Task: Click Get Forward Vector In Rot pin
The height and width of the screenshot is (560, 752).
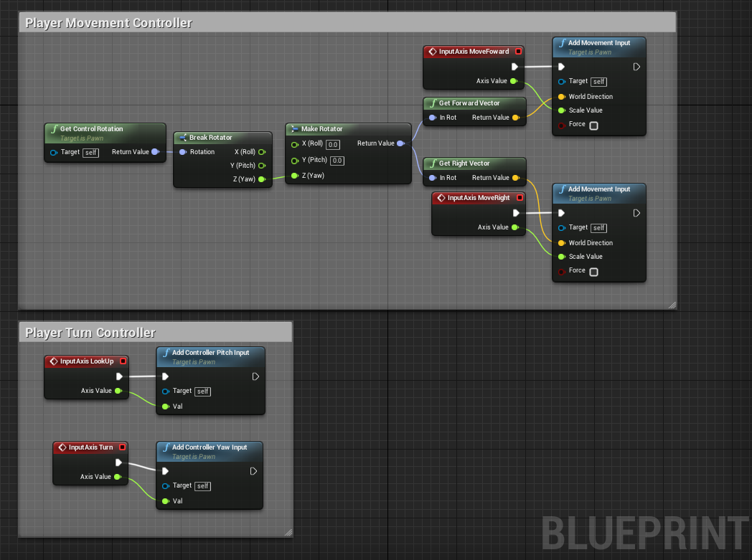Action: pyautogui.click(x=433, y=118)
